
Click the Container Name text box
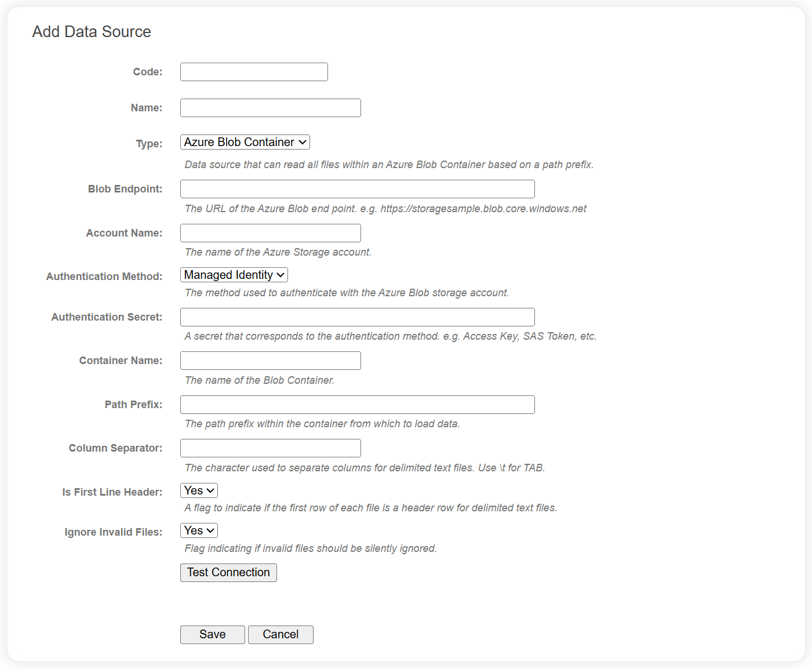tap(270, 360)
